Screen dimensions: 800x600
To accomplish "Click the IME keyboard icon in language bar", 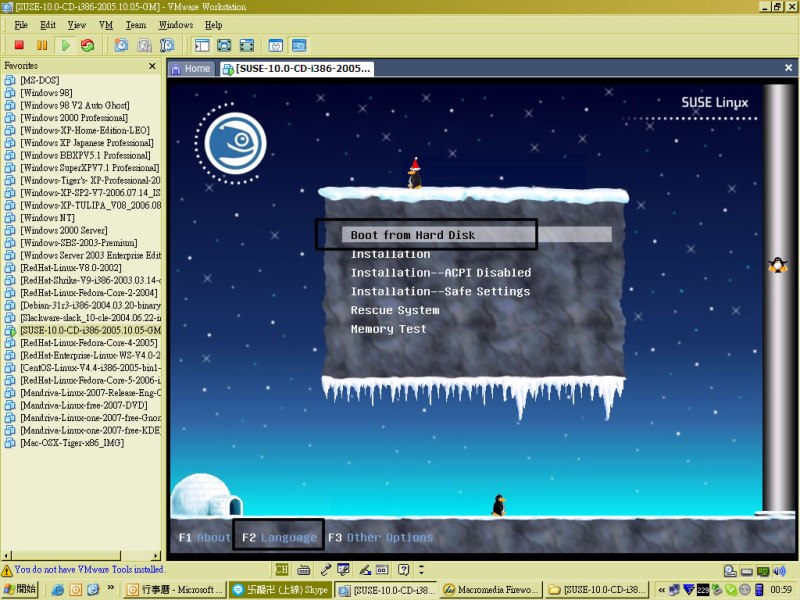I will click(304, 569).
